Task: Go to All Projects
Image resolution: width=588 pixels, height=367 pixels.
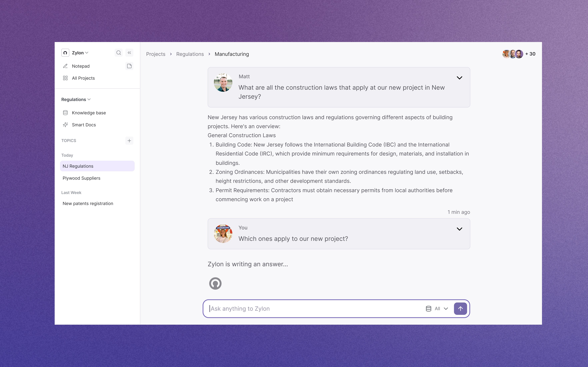Action: pos(83,78)
